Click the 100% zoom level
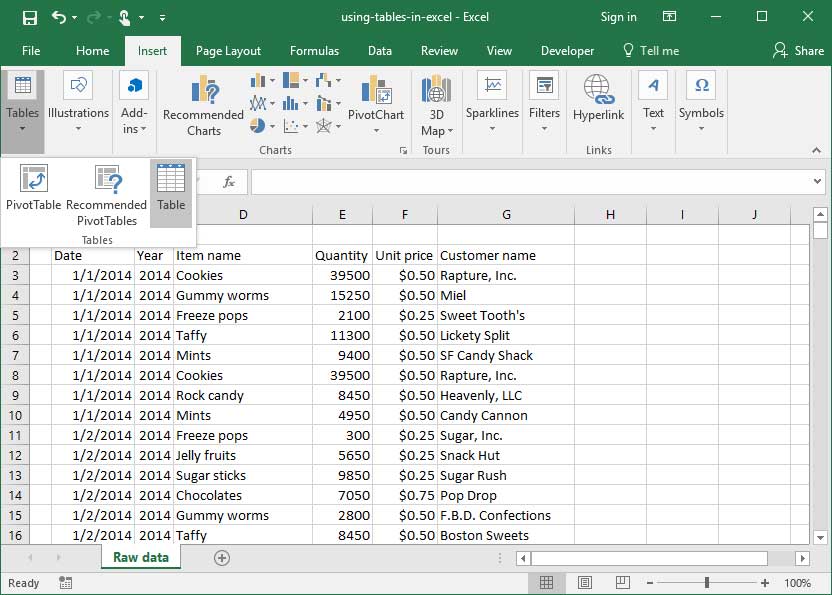The image size is (832, 595). pos(797,583)
